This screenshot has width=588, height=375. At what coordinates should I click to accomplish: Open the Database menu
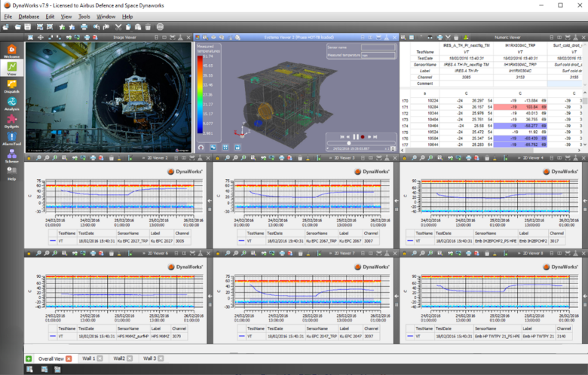click(29, 17)
